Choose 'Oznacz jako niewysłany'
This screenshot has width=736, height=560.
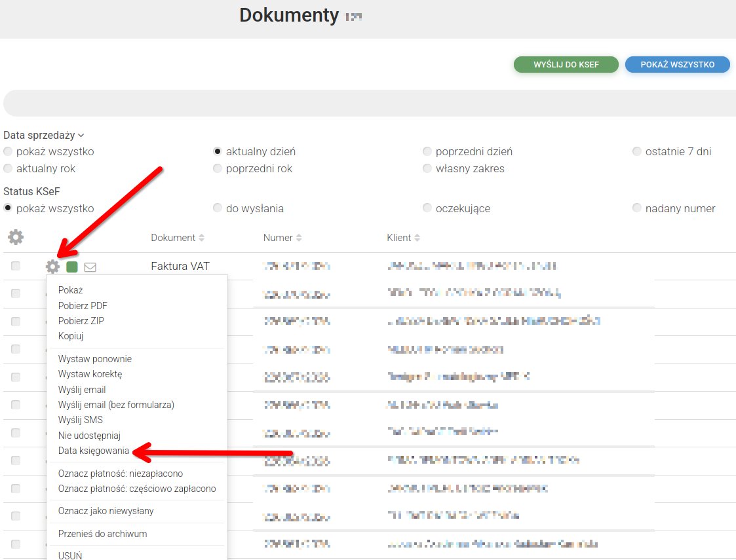coord(106,511)
